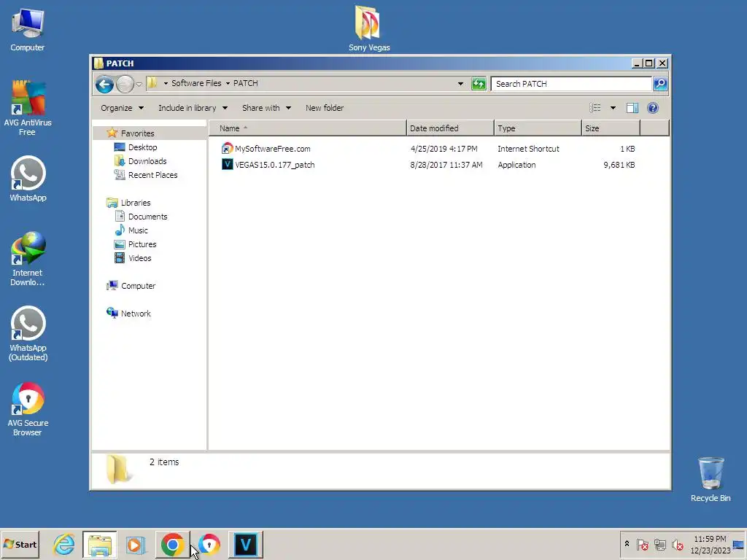Create a New folder from toolbar
This screenshot has height=560, width=747.
click(325, 108)
